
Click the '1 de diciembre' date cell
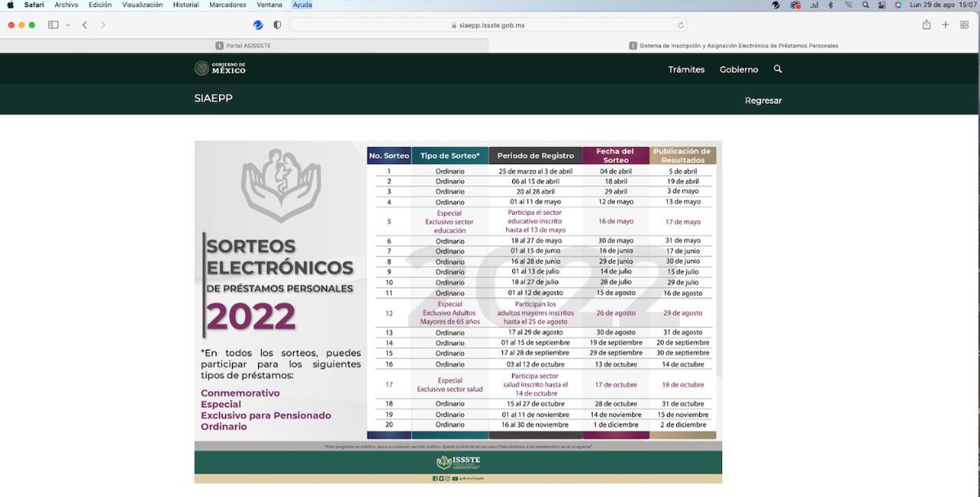tap(616, 425)
